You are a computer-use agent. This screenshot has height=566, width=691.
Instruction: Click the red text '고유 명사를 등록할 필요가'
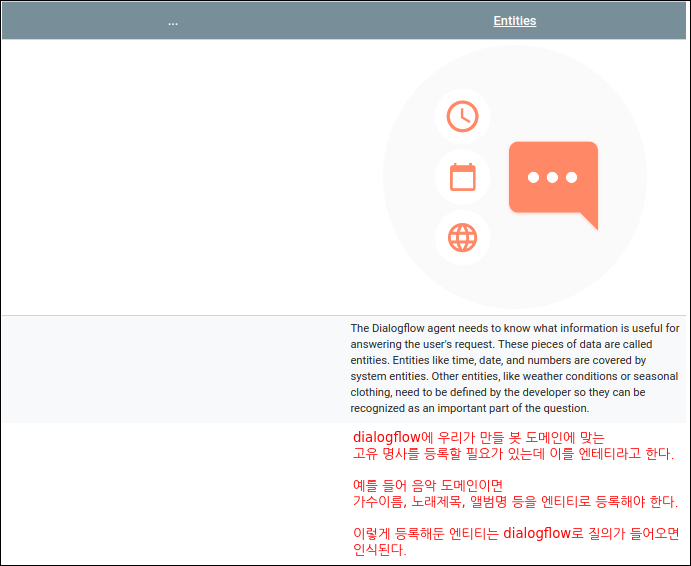pos(513,454)
